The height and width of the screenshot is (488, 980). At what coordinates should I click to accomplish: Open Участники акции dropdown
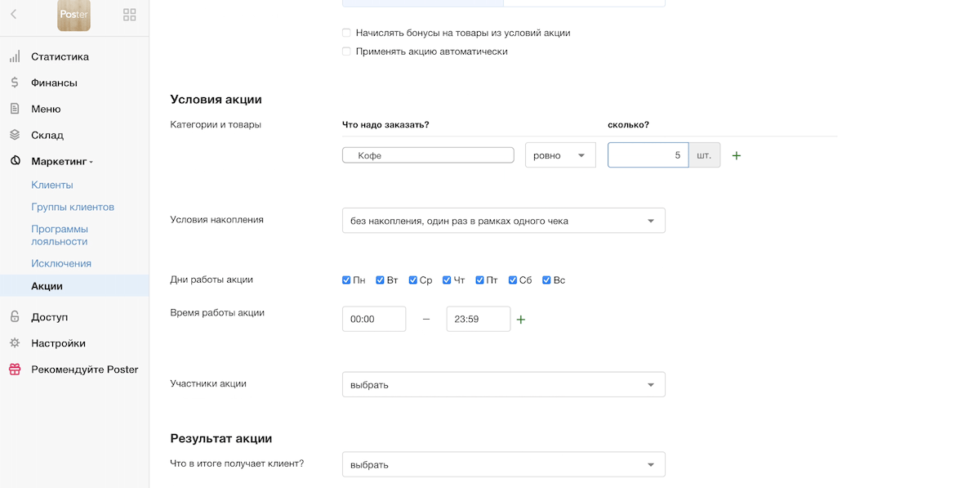[x=503, y=385]
